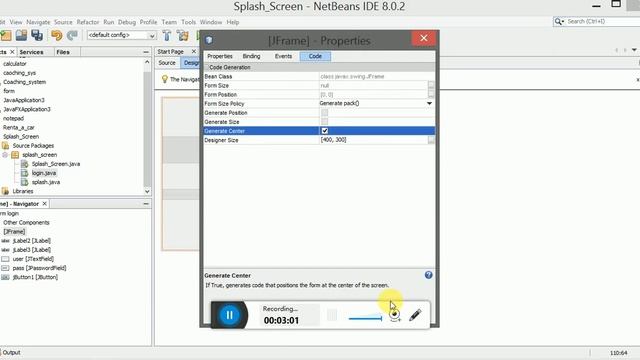The image size is (640, 360).
Task: Select jLabel2 [JLabel] in Navigator
Action: click(31, 241)
